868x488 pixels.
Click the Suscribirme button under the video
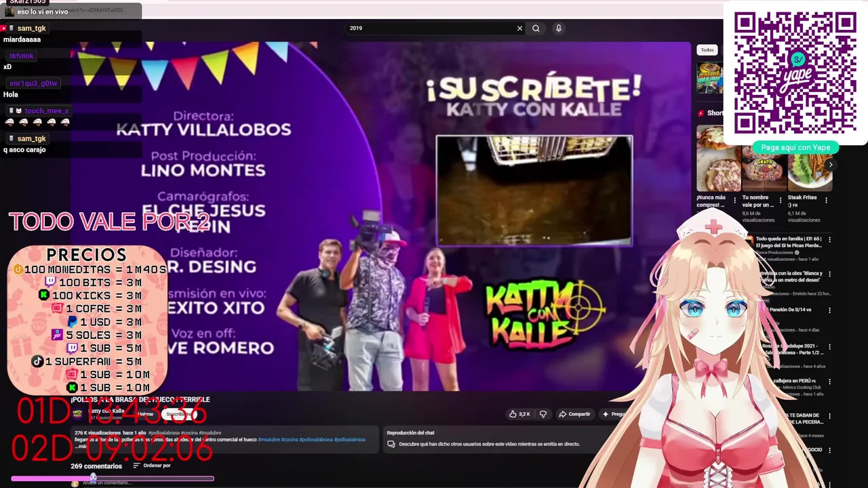178,414
